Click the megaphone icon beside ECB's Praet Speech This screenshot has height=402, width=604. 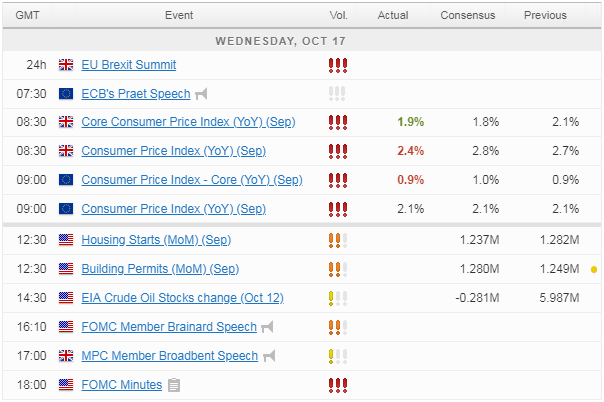click(x=201, y=94)
